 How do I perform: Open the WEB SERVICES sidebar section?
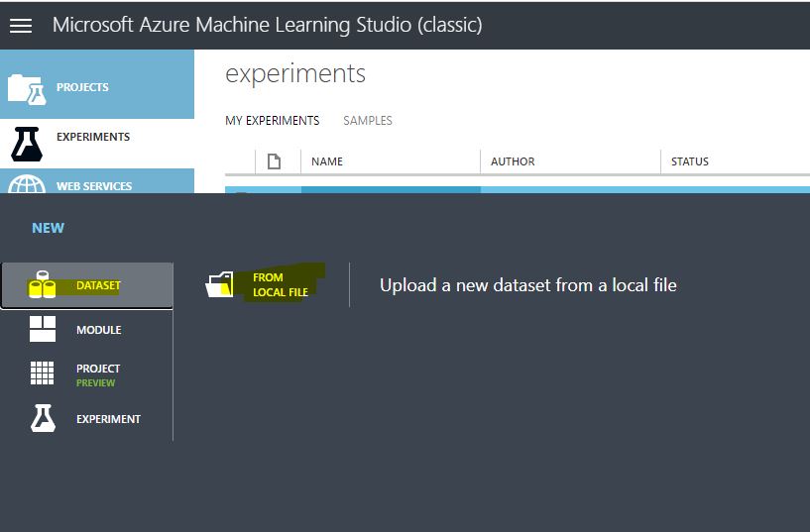point(97,181)
